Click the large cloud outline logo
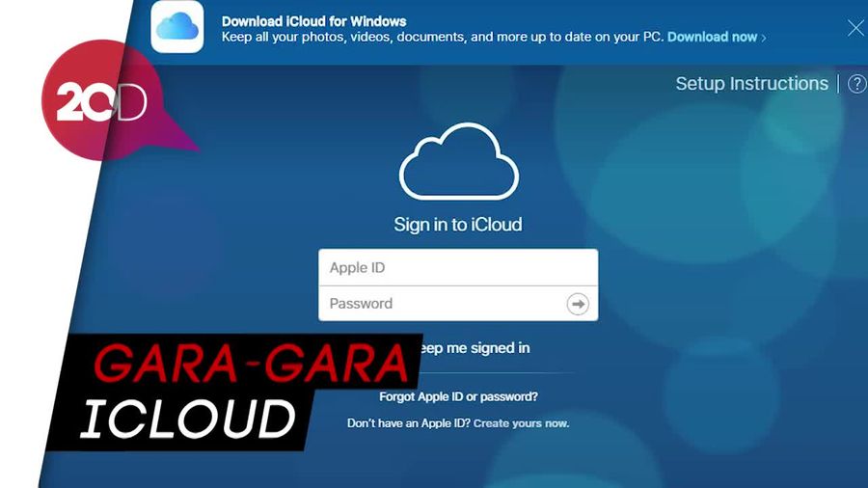This screenshot has height=488, width=868. [x=459, y=162]
